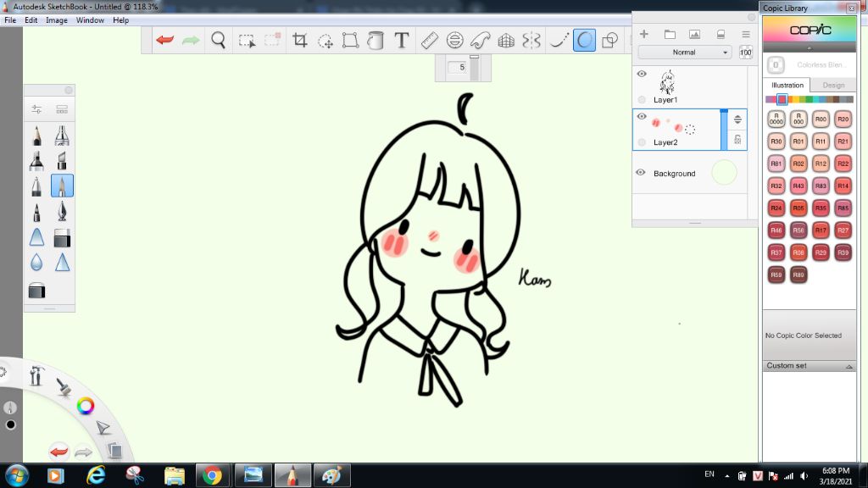The width and height of the screenshot is (868, 488).
Task: Launch Google Chrome from the taskbar
Action: [212, 475]
